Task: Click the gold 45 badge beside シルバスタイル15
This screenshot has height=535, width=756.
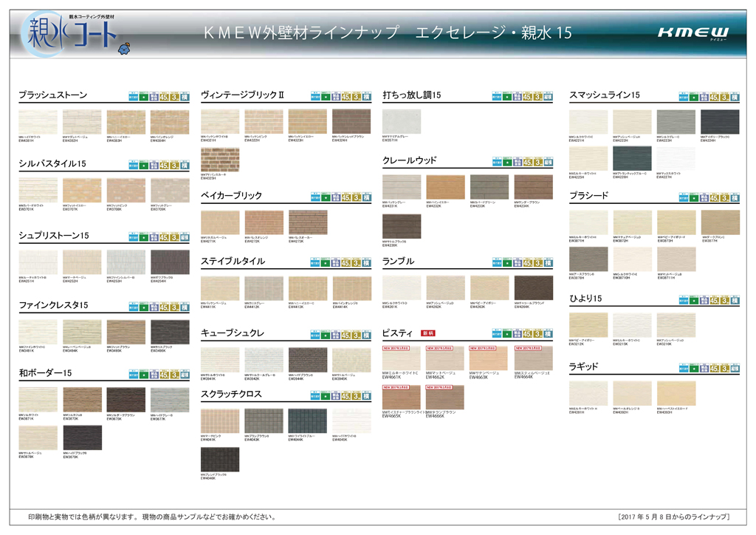Action: [x=164, y=166]
